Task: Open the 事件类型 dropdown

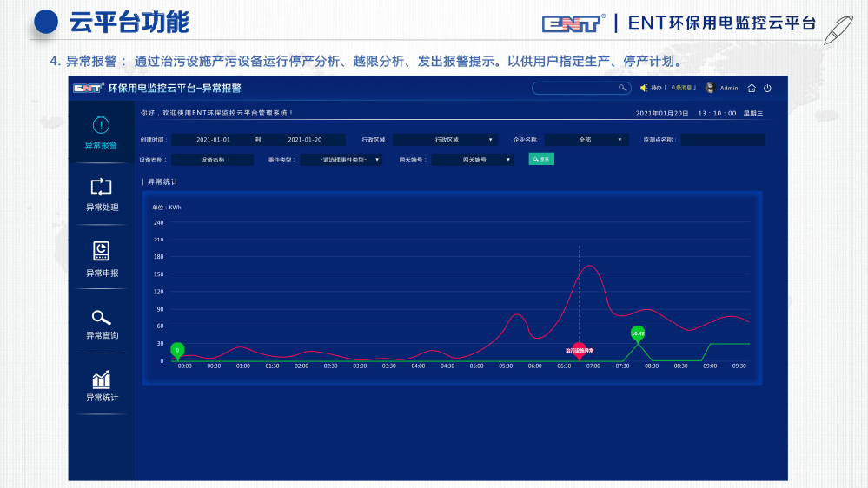Action: pos(341,160)
